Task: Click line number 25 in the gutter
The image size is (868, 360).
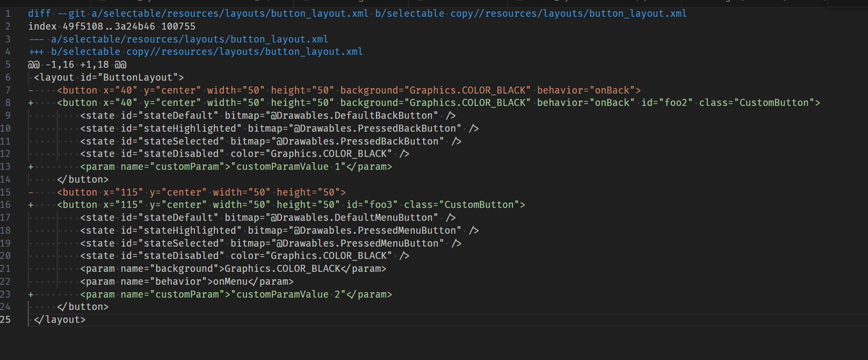Action: pos(5,319)
